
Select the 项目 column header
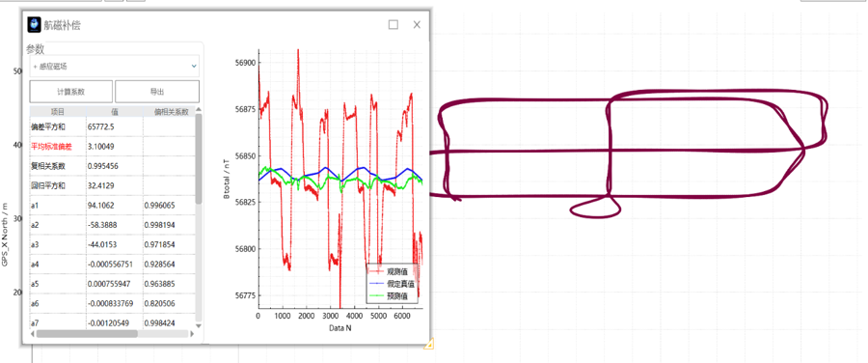click(58, 112)
